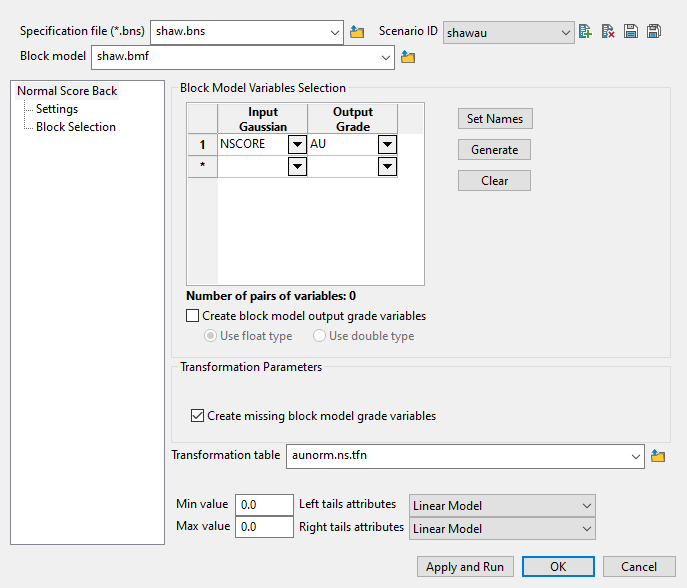Expand the NSCORE input Gaussian dropdown
Image resolution: width=687 pixels, height=588 pixels.
(x=297, y=145)
